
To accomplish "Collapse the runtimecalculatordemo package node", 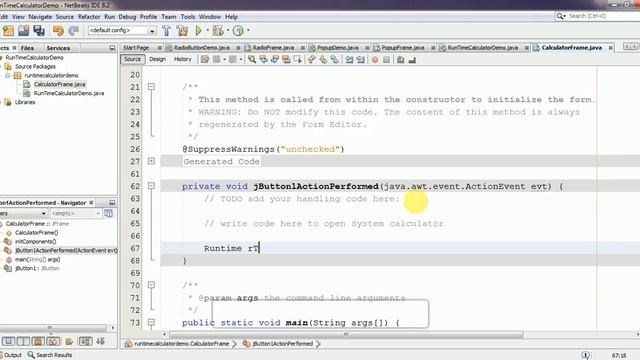I will pyautogui.click(x=7, y=76).
